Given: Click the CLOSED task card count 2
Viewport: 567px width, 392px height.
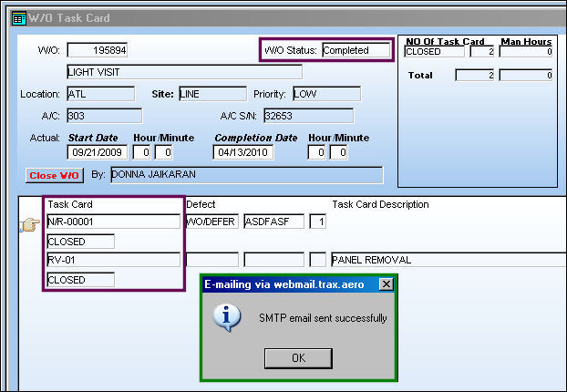Looking at the screenshot, I should (482, 52).
